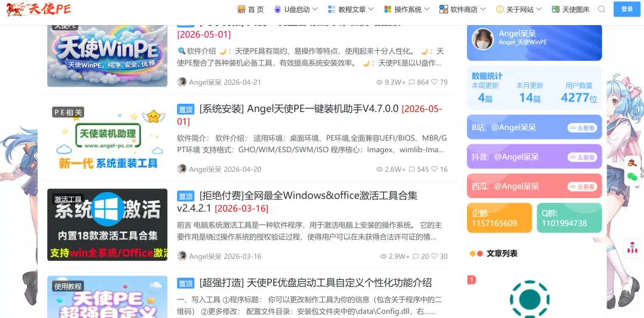Click the WeChat floating icon
Viewport: 644px width, 318px height.
coord(632,177)
